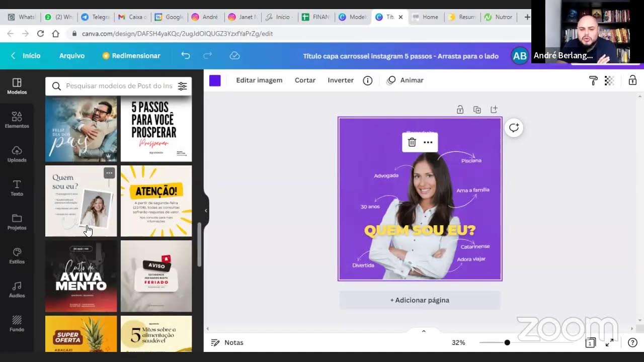Open the Projetos sidebar panel
Image resolution: width=644 pixels, height=362 pixels.
pyautogui.click(x=17, y=222)
